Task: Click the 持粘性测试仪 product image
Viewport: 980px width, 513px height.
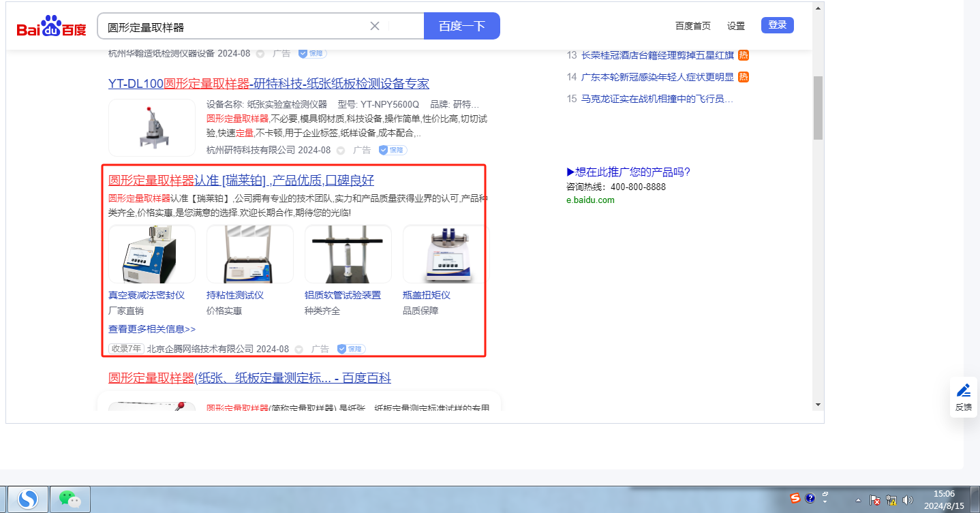Action: coord(250,254)
